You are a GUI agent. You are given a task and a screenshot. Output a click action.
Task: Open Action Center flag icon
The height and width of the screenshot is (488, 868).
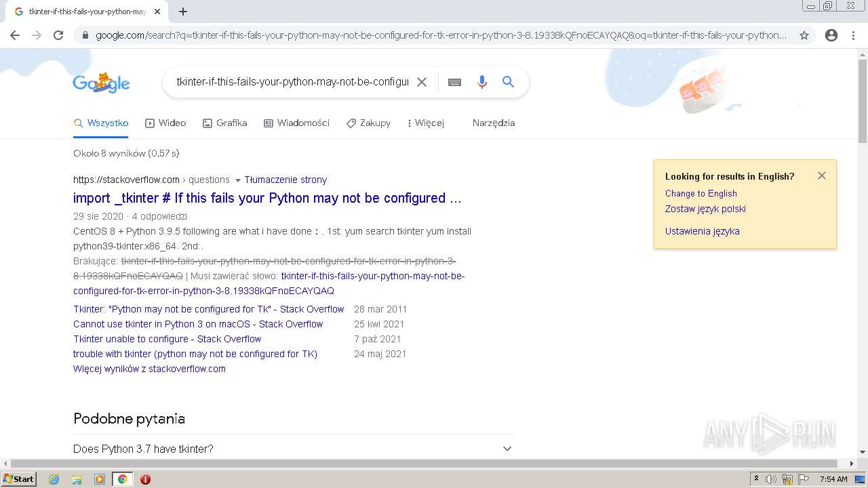[804, 479]
